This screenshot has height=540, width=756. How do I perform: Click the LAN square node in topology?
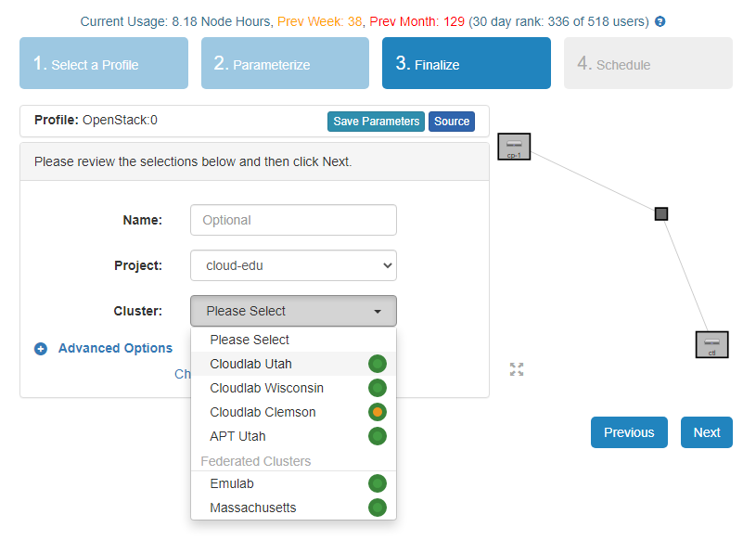point(661,214)
